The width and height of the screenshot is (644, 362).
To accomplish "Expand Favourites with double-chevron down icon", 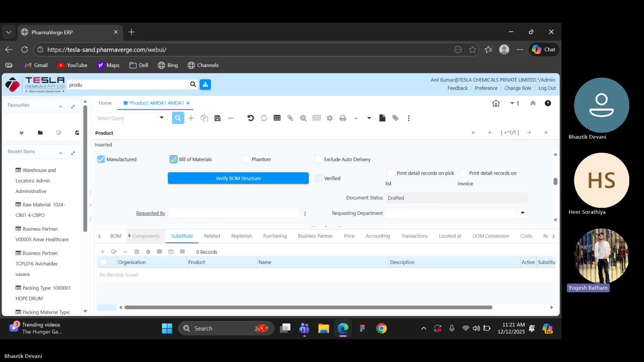I will click(x=21, y=133).
